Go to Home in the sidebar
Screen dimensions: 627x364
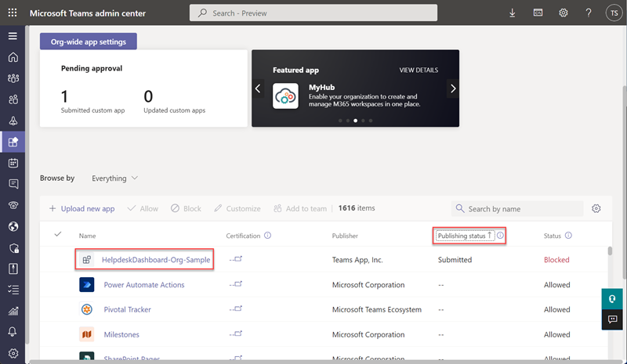pos(13,57)
